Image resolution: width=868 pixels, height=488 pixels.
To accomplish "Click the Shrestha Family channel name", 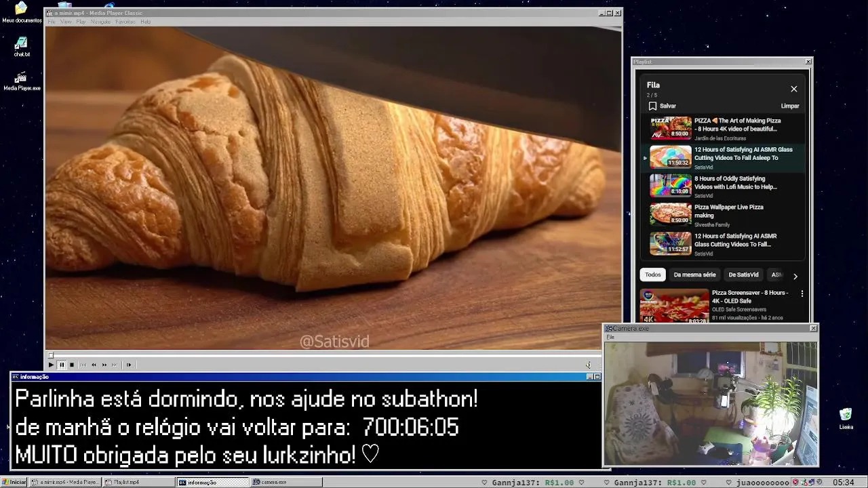I will click(712, 224).
